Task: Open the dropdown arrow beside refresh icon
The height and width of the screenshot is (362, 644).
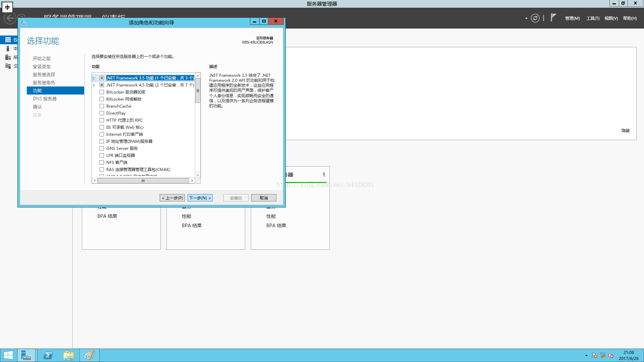Action: (526, 18)
